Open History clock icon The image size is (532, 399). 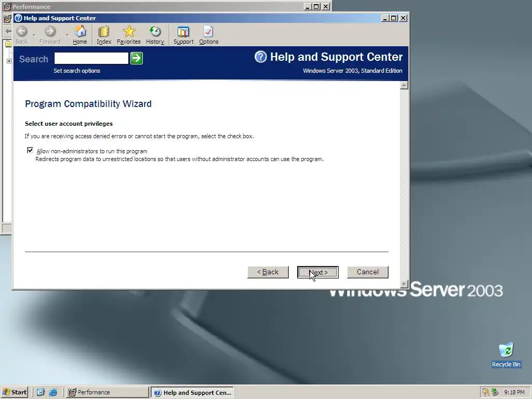click(x=155, y=32)
